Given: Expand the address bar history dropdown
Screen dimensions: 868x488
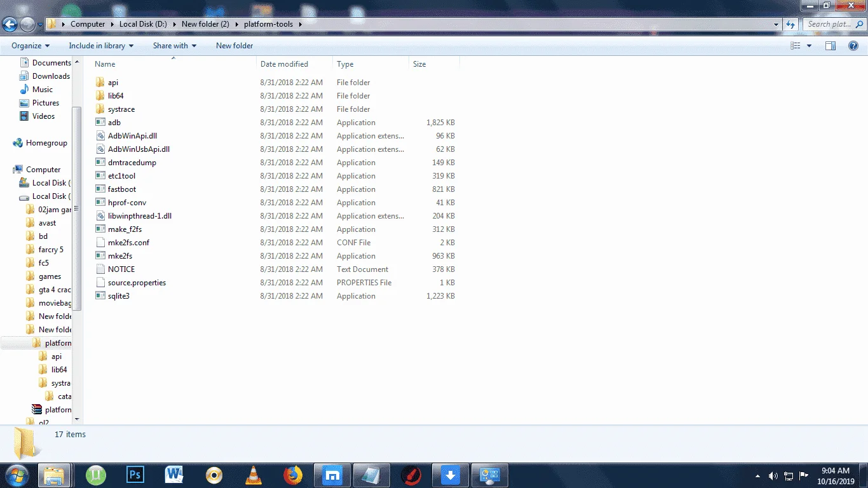Looking at the screenshot, I should (x=776, y=24).
